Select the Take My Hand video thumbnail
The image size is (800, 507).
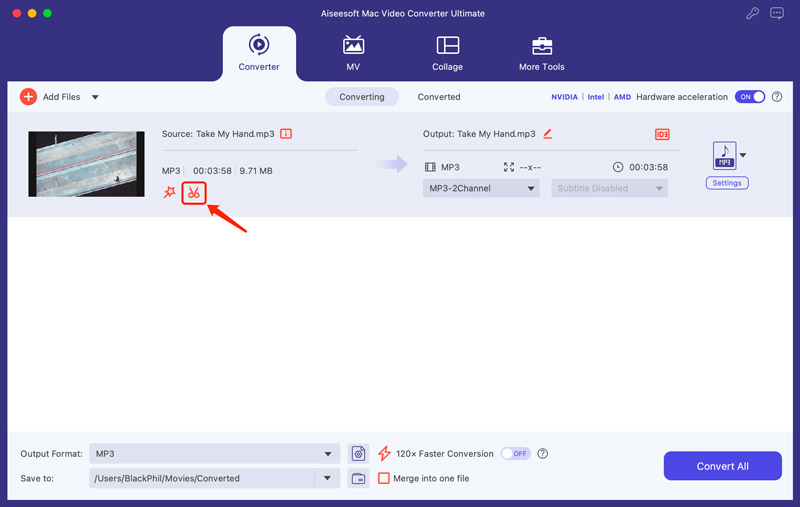point(86,164)
